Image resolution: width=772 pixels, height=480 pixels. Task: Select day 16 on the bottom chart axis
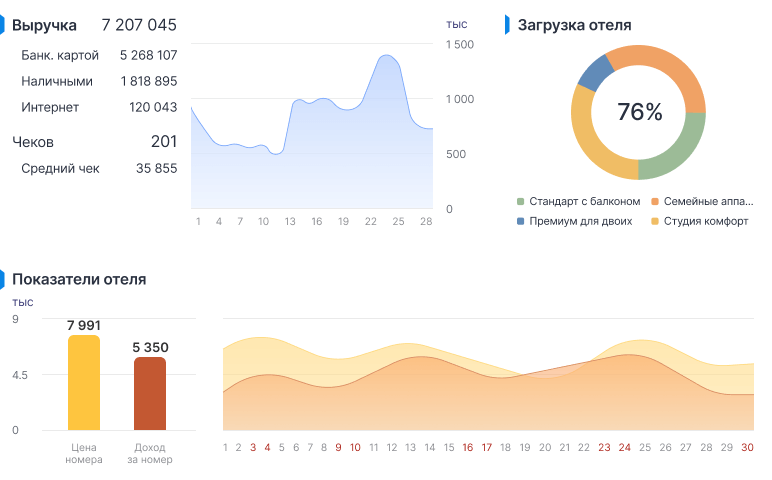pos(467,447)
